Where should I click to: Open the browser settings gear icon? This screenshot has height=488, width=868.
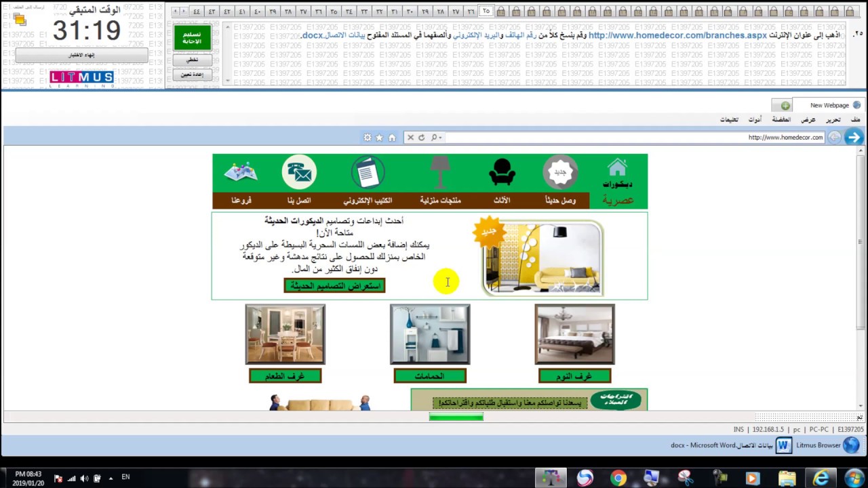tap(368, 138)
